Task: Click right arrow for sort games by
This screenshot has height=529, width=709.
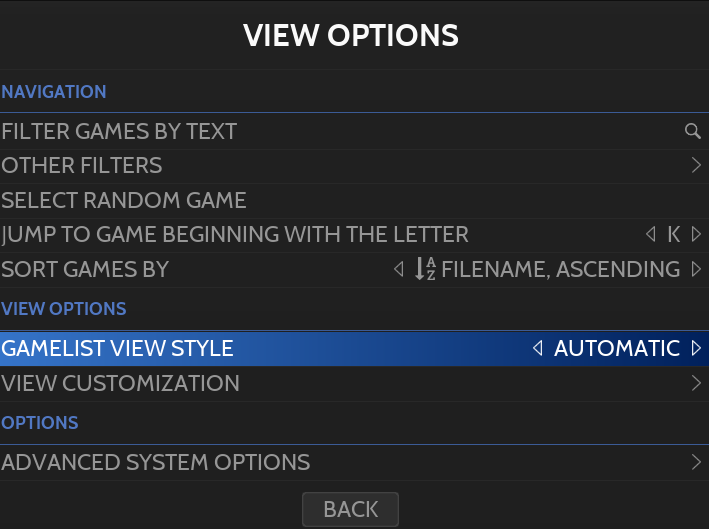Action: [x=697, y=269]
